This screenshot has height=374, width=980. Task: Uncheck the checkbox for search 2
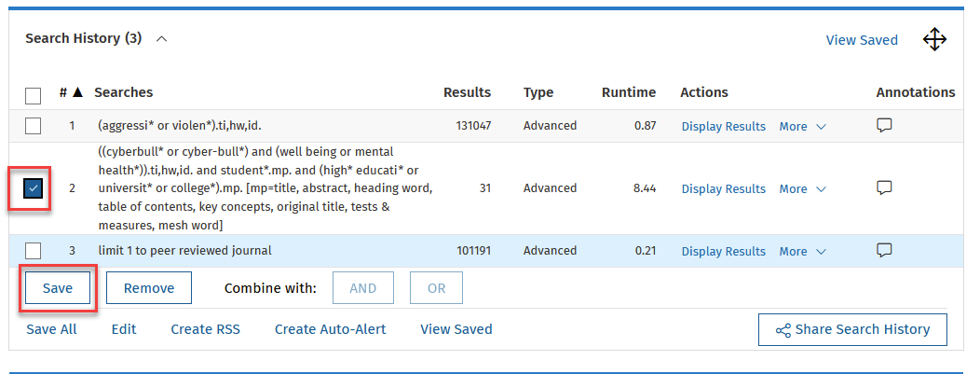coord(34,188)
